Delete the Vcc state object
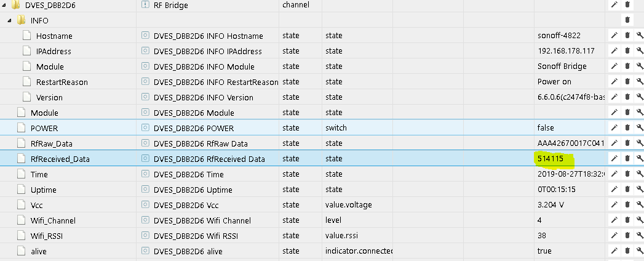Viewport: 644px width, 261px height. coord(627,205)
